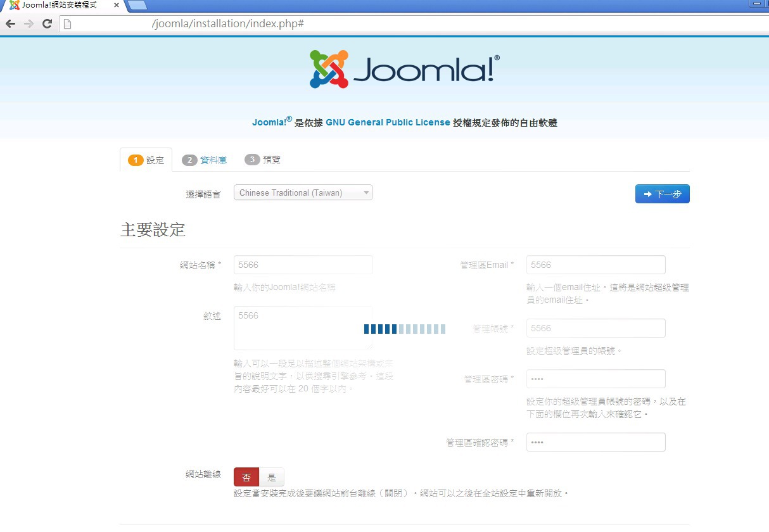The width and height of the screenshot is (769, 532).
Task: Click the browser back arrow
Action: coord(10,23)
